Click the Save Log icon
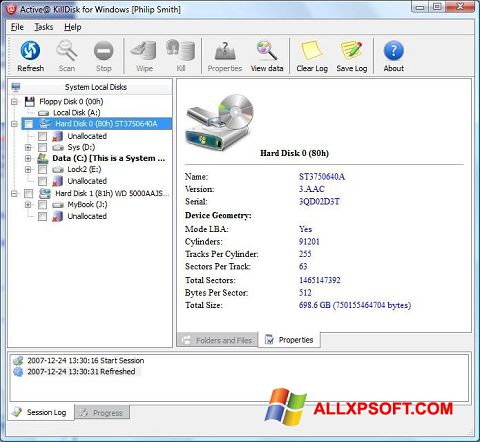This screenshot has width=480, height=442. pyautogui.click(x=351, y=51)
